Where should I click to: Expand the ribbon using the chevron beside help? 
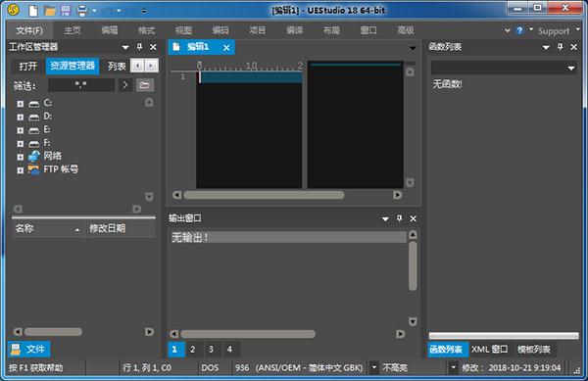(507, 30)
